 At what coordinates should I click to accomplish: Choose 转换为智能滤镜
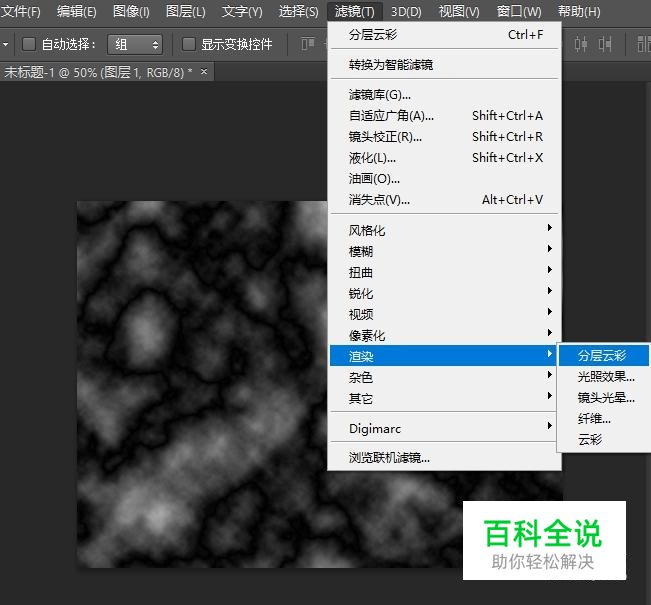(x=445, y=65)
